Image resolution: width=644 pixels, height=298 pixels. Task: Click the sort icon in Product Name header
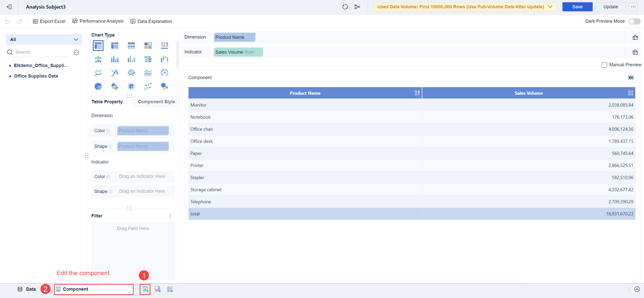(x=417, y=93)
